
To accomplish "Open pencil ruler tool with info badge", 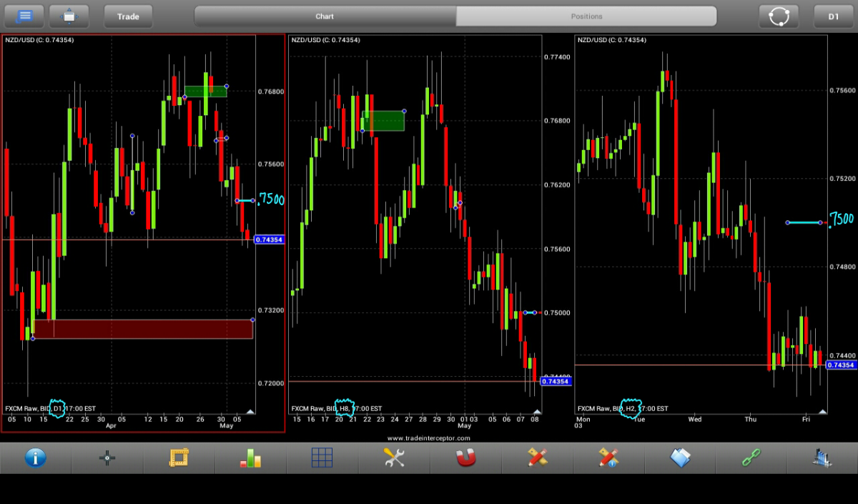I will [608, 458].
